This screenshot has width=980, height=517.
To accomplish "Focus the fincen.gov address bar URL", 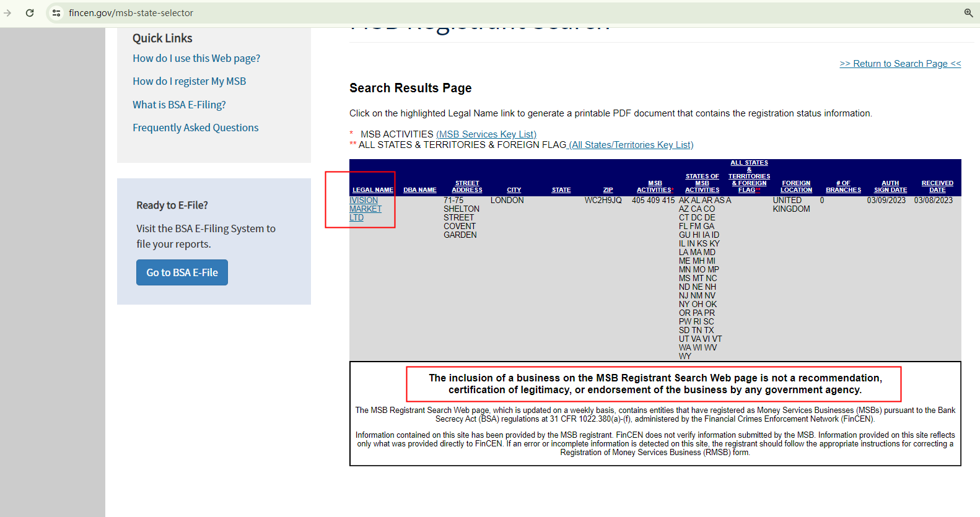I will tap(131, 12).
